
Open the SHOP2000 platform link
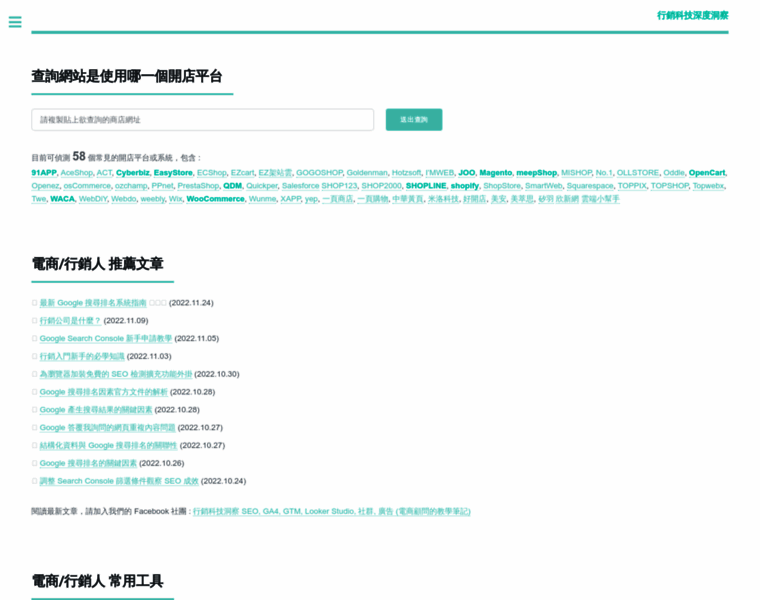coord(381,186)
